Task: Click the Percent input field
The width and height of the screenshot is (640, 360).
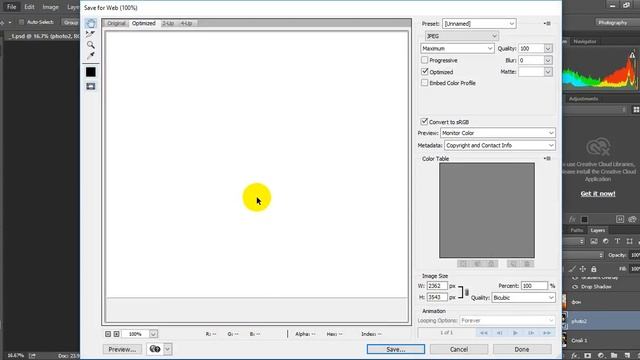Action: [534, 286]
